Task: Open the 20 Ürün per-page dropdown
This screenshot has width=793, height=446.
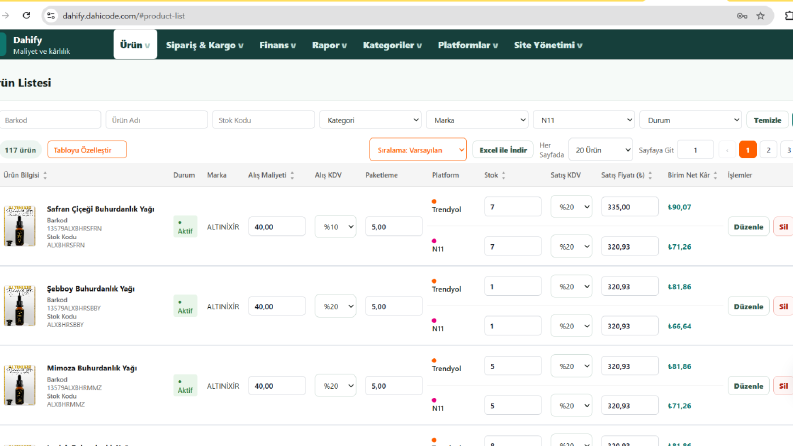Action: coord(600,150)
